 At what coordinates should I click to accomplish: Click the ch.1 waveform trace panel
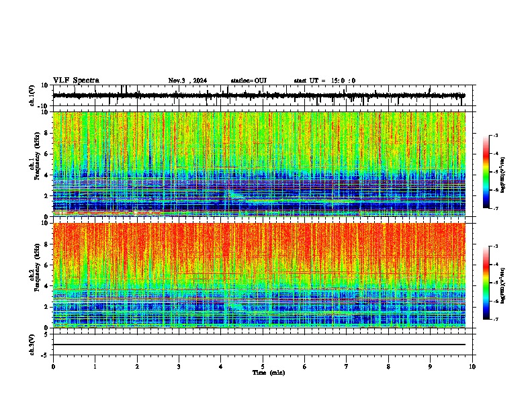(264, 95)
